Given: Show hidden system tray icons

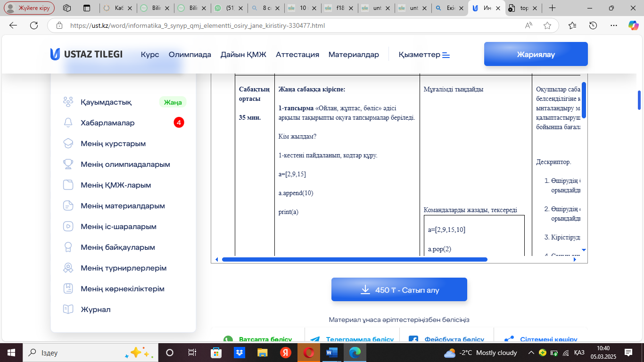Looking at the screenshot, I should (x=531, y=353).
